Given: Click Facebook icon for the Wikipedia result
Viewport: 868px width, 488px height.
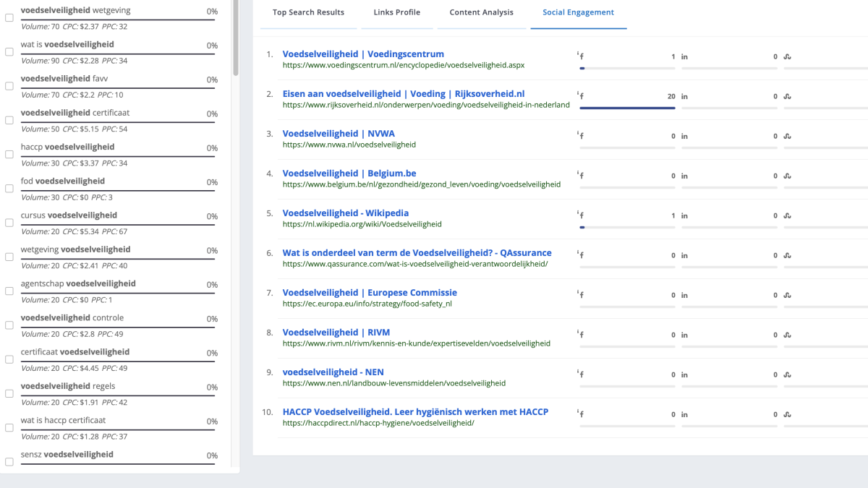Looking at the screenshot, I should [x=580, y=215].
